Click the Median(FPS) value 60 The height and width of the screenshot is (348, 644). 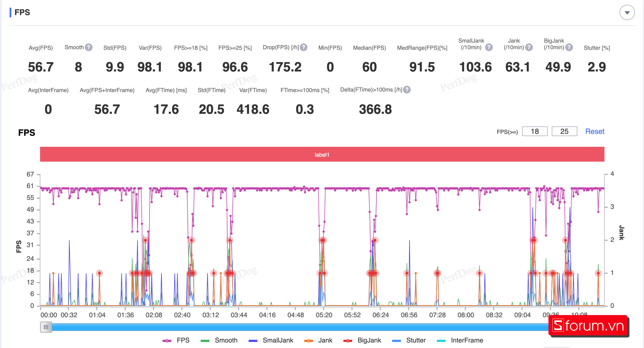point(369,67)
